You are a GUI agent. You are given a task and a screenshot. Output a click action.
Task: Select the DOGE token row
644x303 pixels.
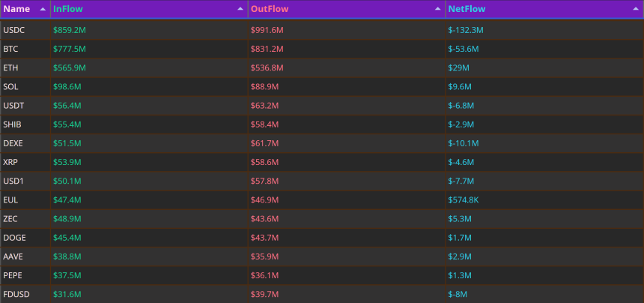click(322, 238)
